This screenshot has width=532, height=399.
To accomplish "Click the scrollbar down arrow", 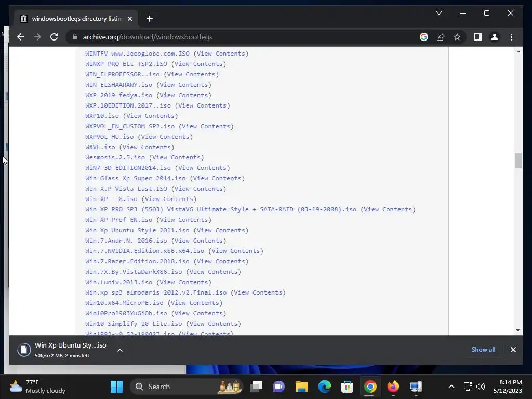I will [x=518, y=330].
